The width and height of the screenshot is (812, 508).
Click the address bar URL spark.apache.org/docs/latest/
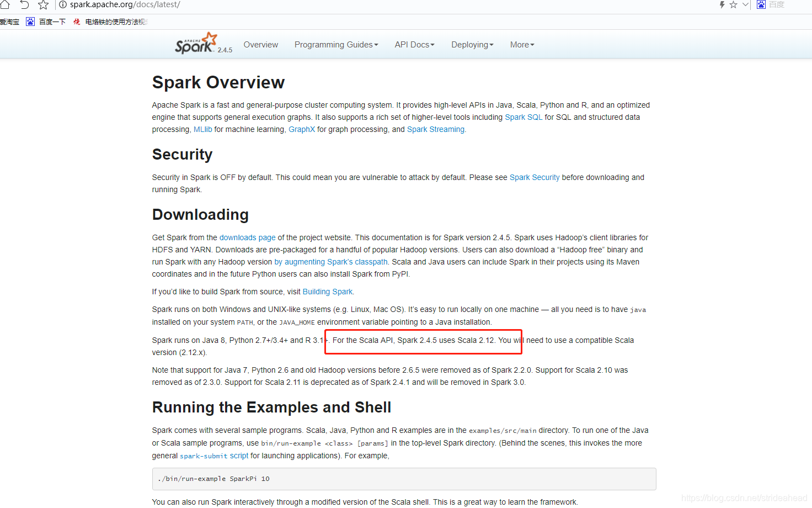point(125,4)
